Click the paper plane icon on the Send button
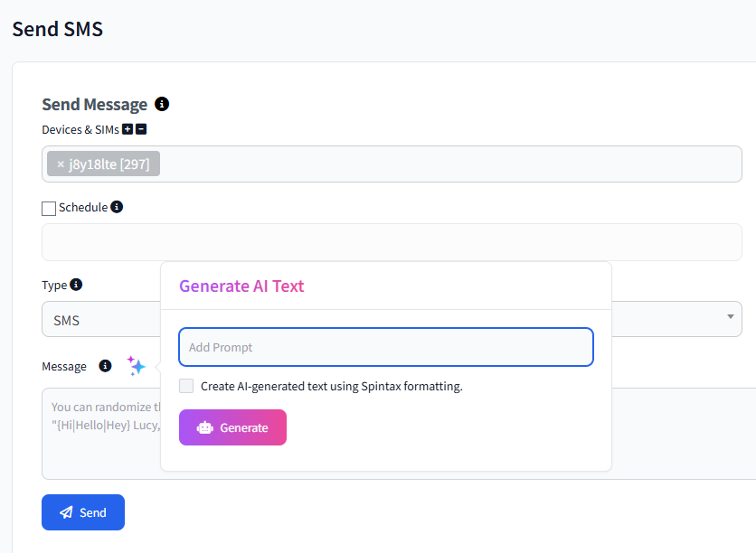The width and height of the screenshot is (756, 553). pyautogui.click(x=64, y=512)
